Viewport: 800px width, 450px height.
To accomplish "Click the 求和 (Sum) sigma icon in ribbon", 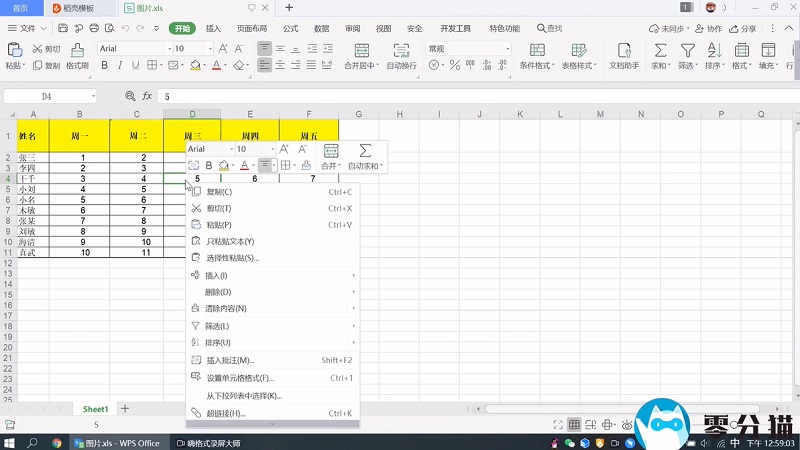I will tap(660, 50).
